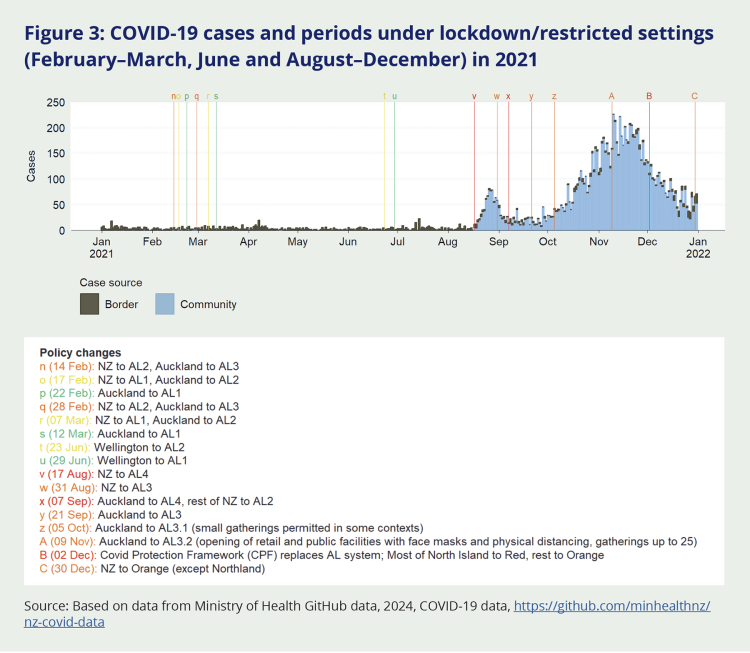Click 'A (09 Nov)' Auckland to AL3.2 entry
The image size is (750, 653).
[368, 542]
